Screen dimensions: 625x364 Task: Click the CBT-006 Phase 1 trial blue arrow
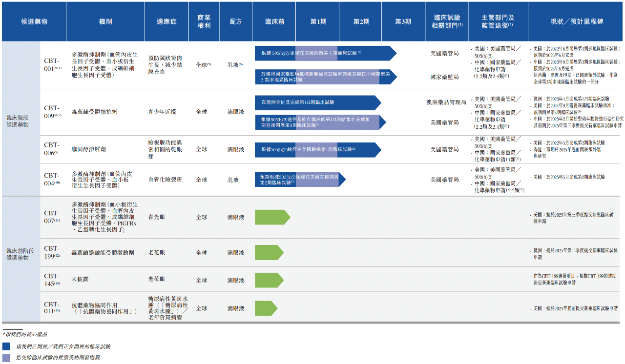[x=317, y=150]
